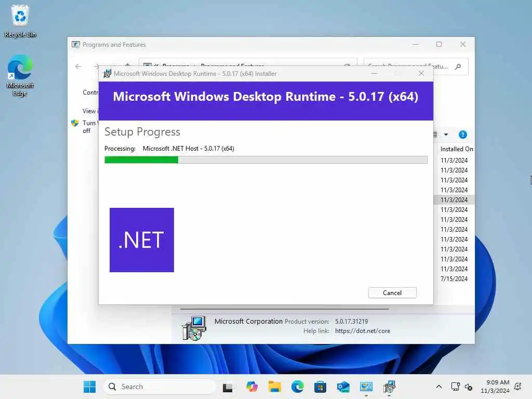
Task: Click product version 5.0.17.31219 value
Action: (351, 321)
